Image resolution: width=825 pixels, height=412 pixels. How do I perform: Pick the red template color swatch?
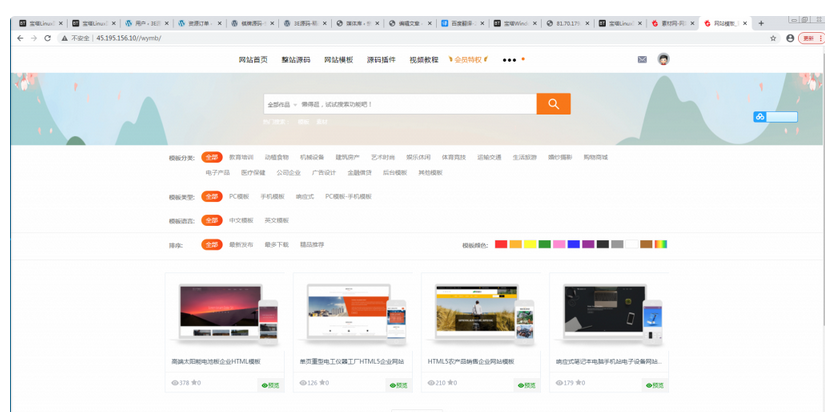501,244
